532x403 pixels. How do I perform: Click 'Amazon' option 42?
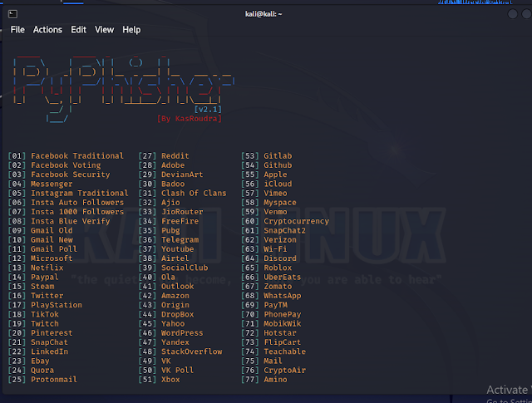pos(175,296)
